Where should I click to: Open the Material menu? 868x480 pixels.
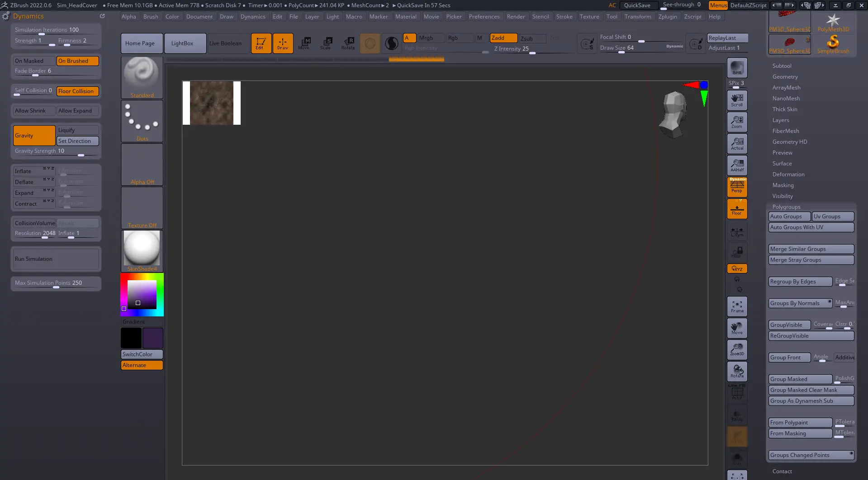point(406,17)
